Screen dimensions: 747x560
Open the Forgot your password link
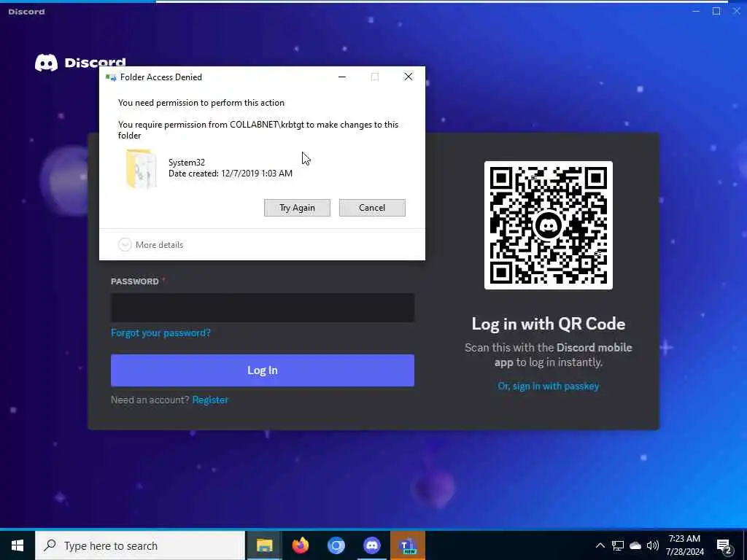click(x=160, y=332)
